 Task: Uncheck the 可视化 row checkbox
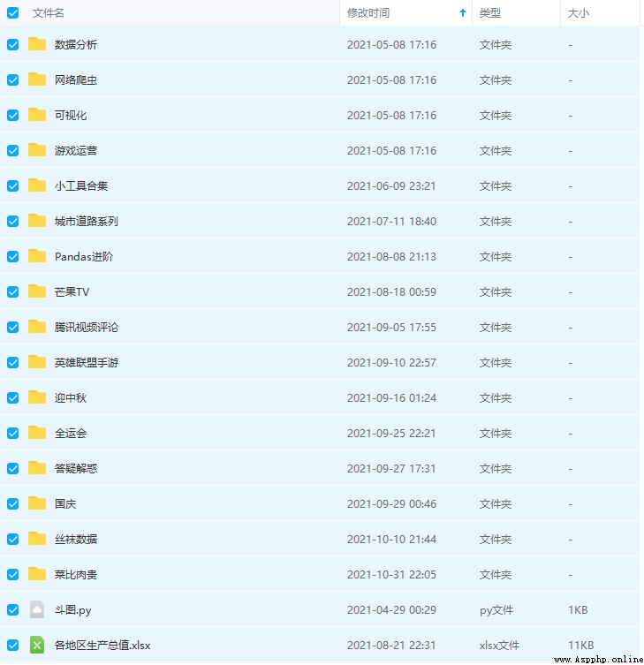click(12, 115)
